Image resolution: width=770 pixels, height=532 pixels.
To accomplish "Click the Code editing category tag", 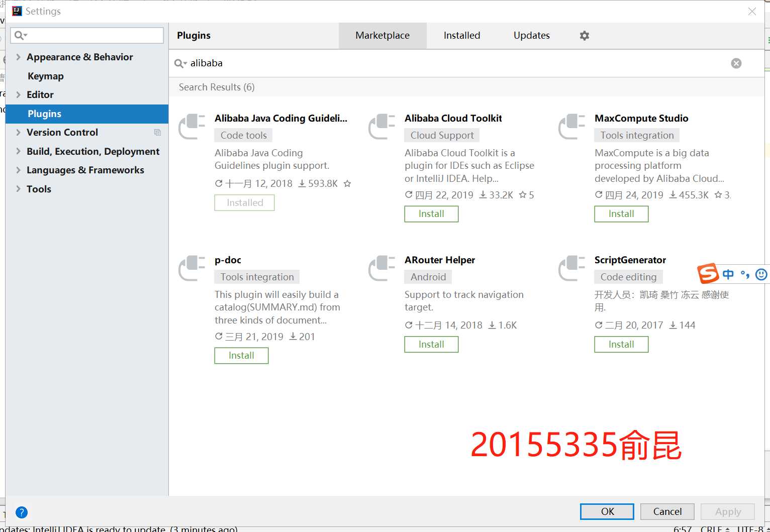I will tap(629, 277).
